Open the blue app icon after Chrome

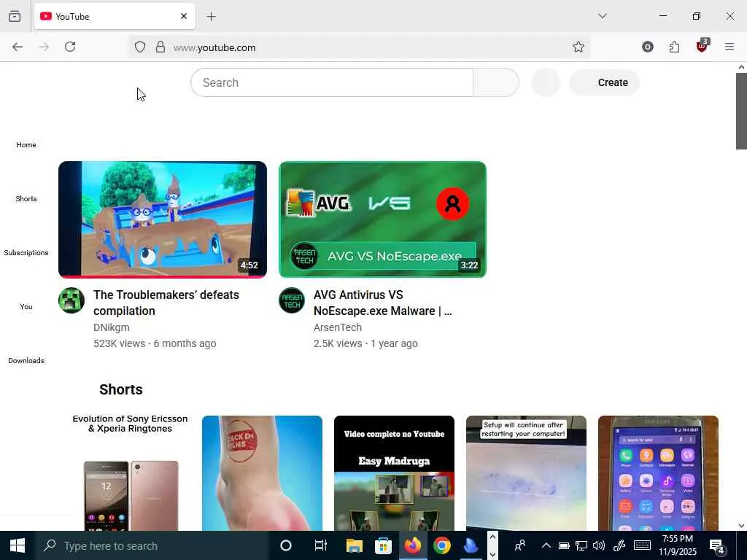tap(471, 545)
